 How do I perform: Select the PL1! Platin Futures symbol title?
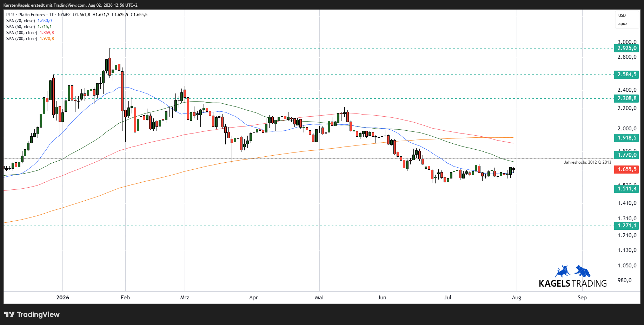[x=38, y=15]
